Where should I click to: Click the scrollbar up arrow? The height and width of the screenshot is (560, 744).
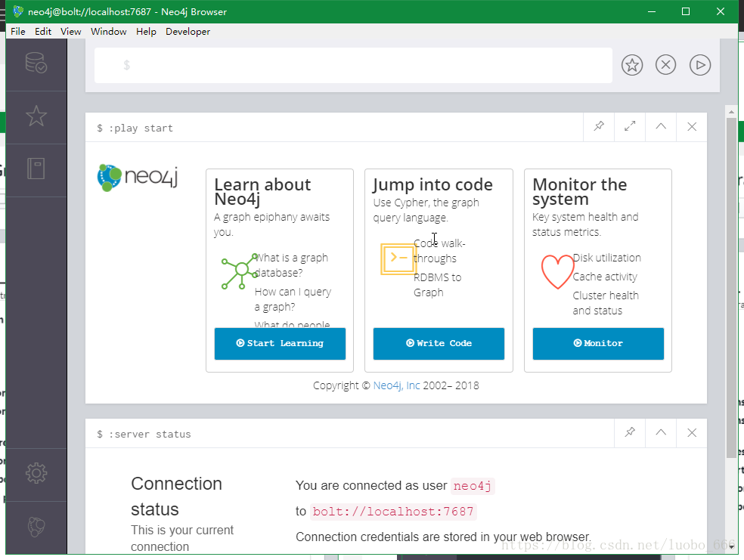731,112
